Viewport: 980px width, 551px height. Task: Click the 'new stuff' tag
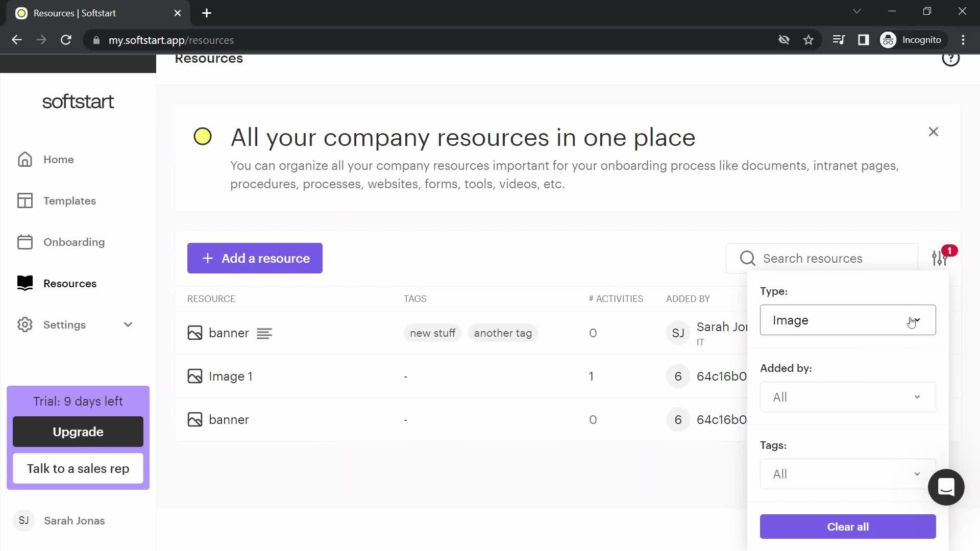(432, 333)
